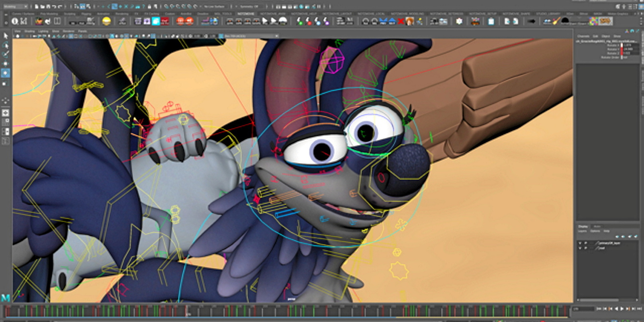Click the bright cyan square shelf icon
Viewport: 644px width, 322px height.
point(156,21)
